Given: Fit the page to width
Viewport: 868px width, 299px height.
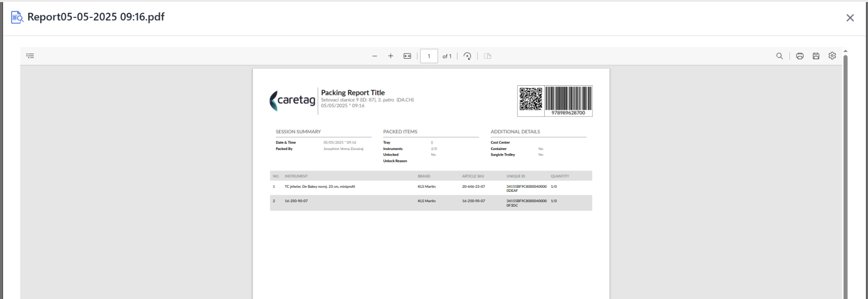Looking at the screenshot, I should 407,56.
